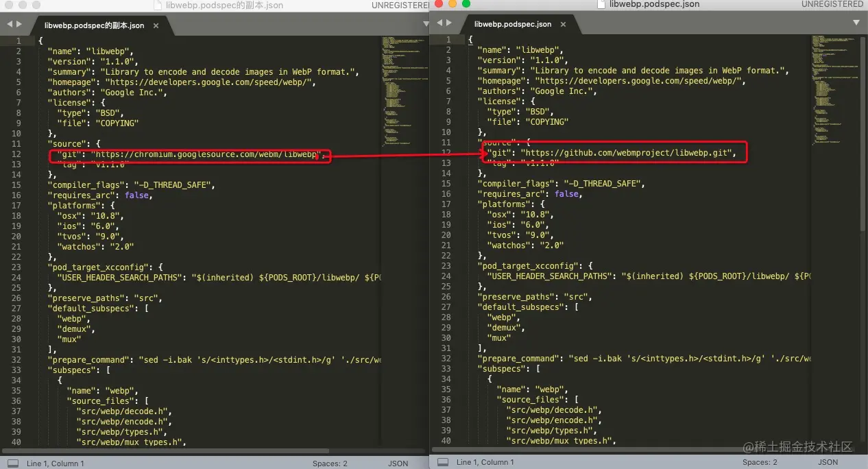
Task: Click the forward tab arrow in the left window
Action: (x=19, y=24)
